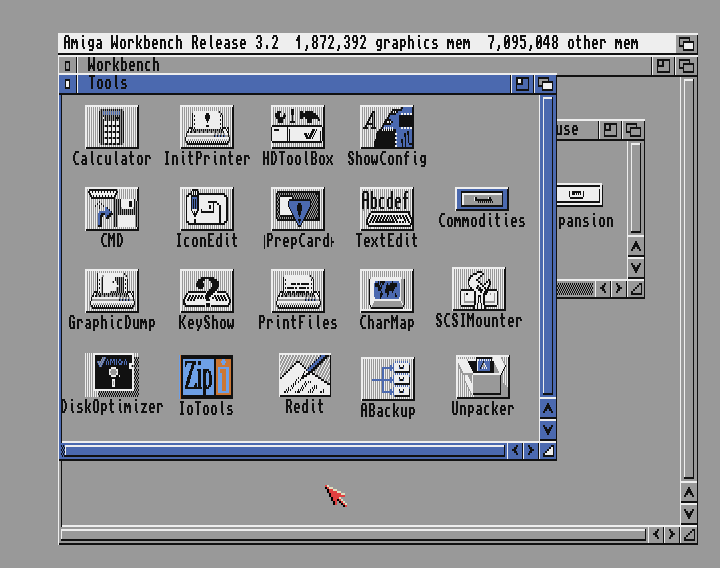Viewport: 720px width, 568px height.
Task: Select the Redit icon
Action: [305, 375]
